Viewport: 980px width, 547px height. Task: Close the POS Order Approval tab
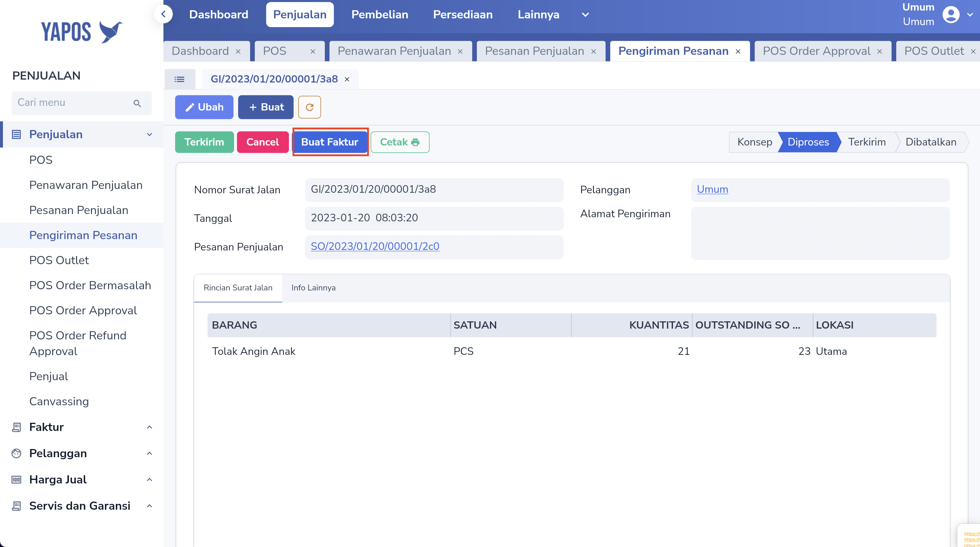(x=879, y=51)
